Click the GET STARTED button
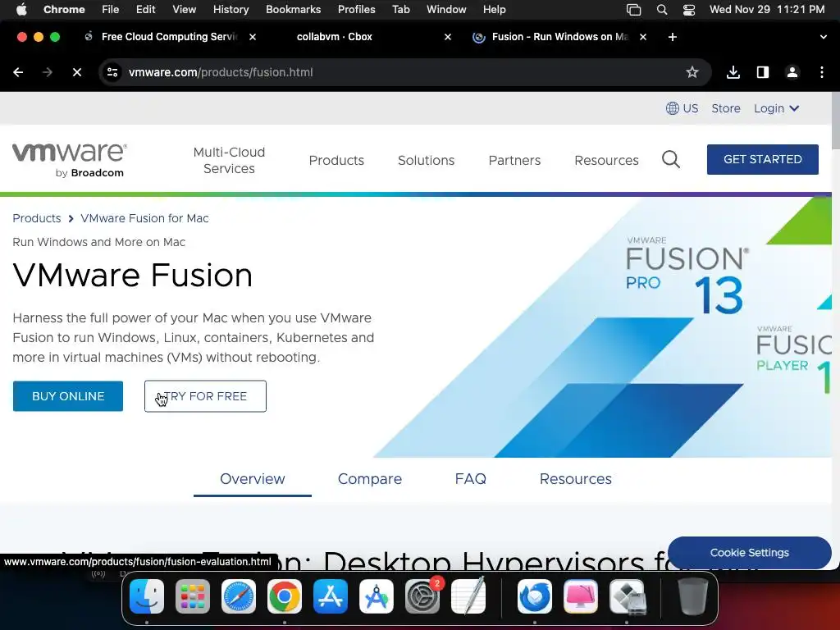840x630 pixels. (762, 159)
